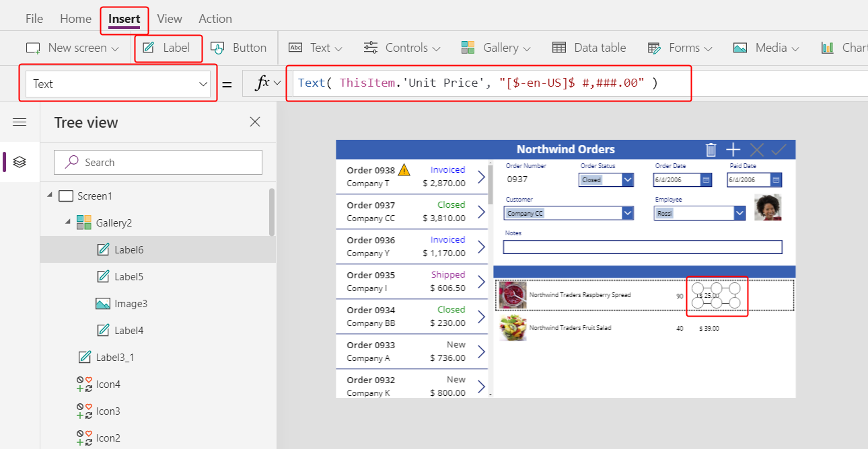This screenshot has height=449, width=868.
Task: Click the checkmark save icon in app header
Action: tap(779, 150)
